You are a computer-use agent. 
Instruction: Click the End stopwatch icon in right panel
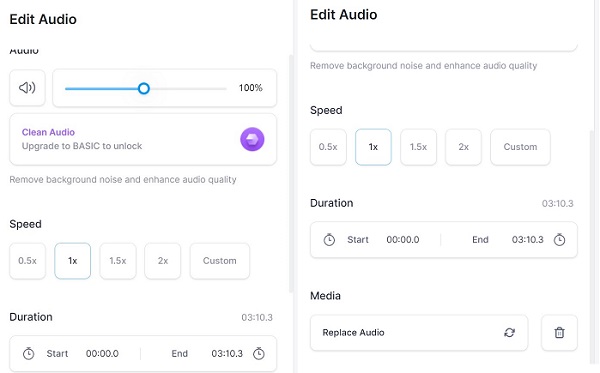[559, 240]
